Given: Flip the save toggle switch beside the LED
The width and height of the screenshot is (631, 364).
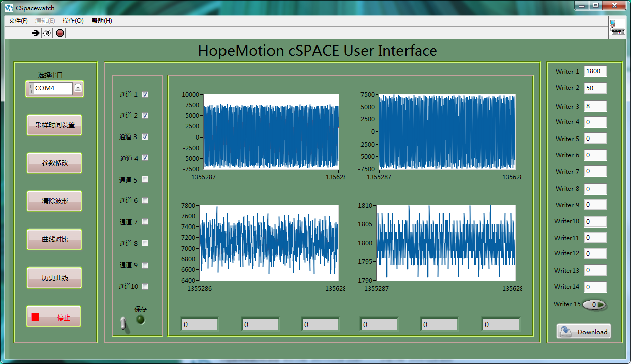Looking at the screenshot, I should pos(124,324).
